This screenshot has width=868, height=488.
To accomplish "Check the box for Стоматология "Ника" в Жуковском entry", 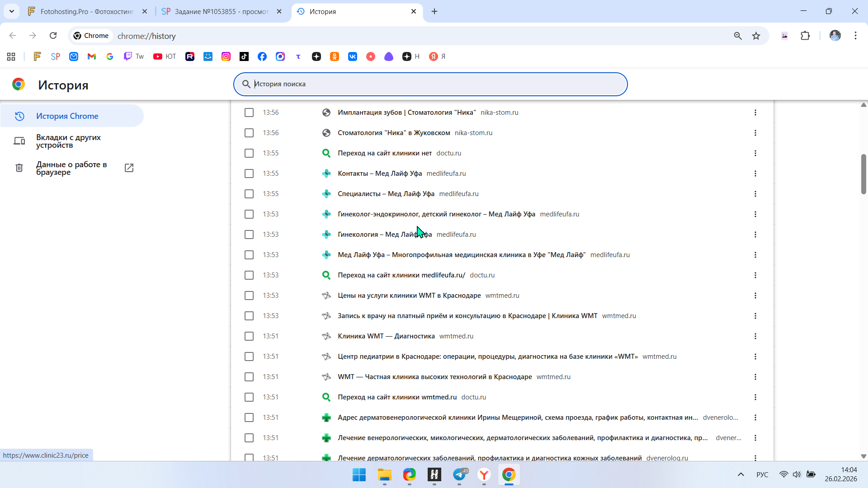I will [x=249, y=133].
